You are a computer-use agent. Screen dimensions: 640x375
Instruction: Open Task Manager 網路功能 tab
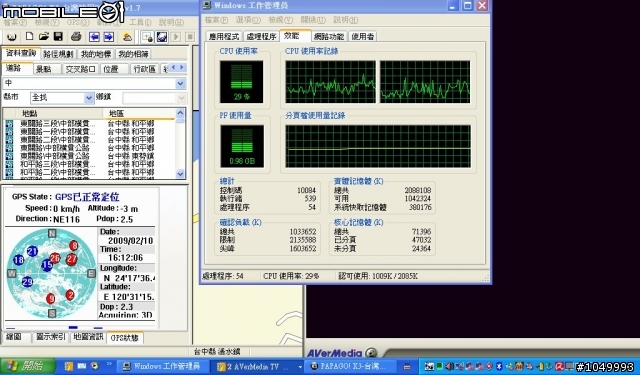(x=329, y=36)
